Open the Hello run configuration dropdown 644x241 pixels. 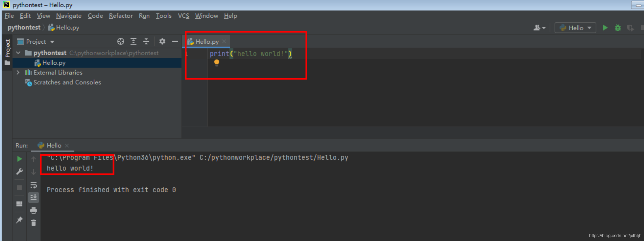575,28
